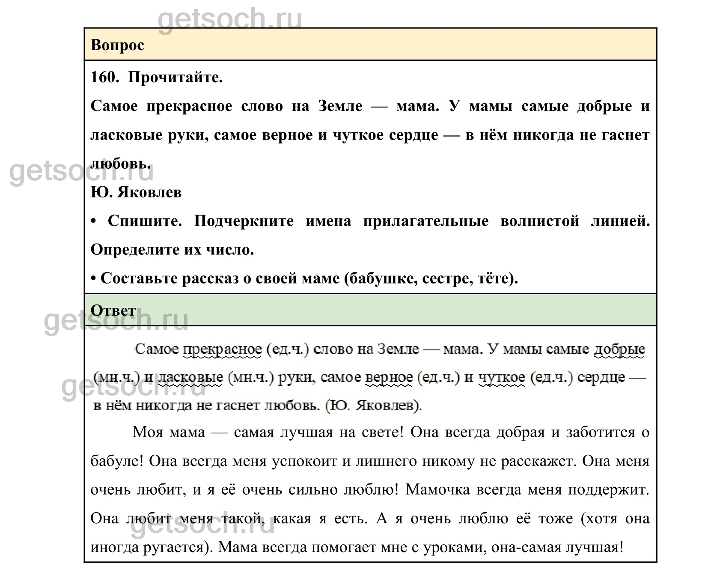This screenshot has height=588, width=708.
Task: Click wavy-underlined 'прекрасное' in the answer
Action: [222, 349]
